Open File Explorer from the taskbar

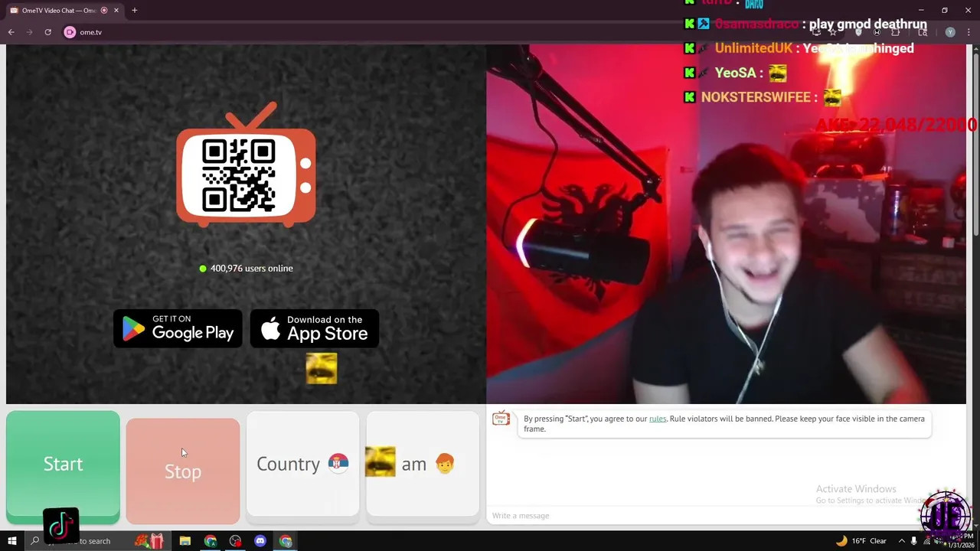click(185, 541)
